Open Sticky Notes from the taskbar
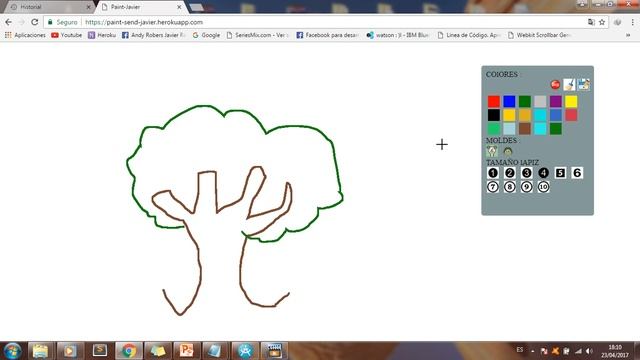This screenshot has width=640, height=360. [x=158, y=351]
